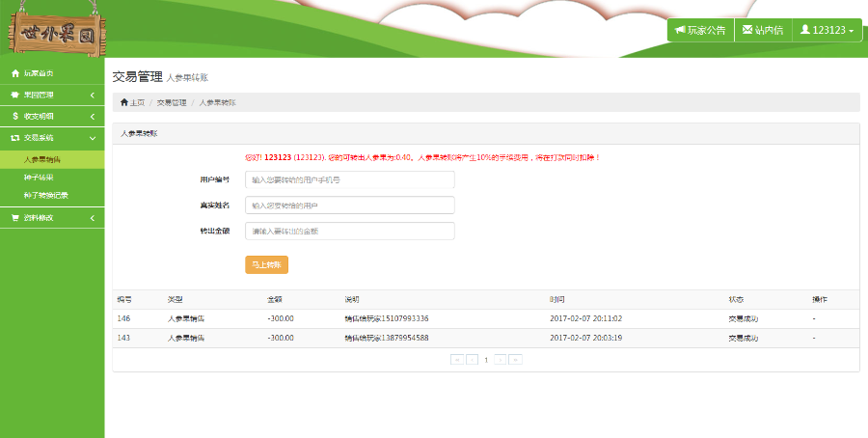Image resolution: width=868 pixels, height=438 pixels.
Task: Expand 收支明细 chevron in sidebar
Action: (92, 117)
